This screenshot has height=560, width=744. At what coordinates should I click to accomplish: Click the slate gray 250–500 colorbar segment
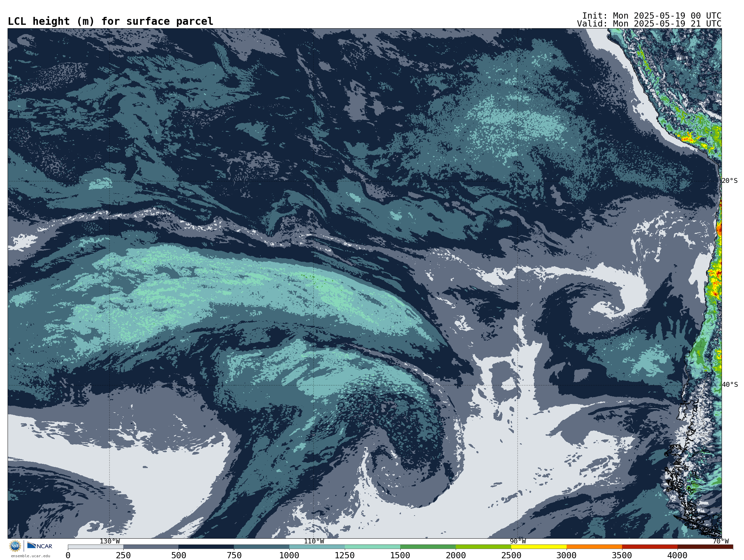click(x=151, y=547)
